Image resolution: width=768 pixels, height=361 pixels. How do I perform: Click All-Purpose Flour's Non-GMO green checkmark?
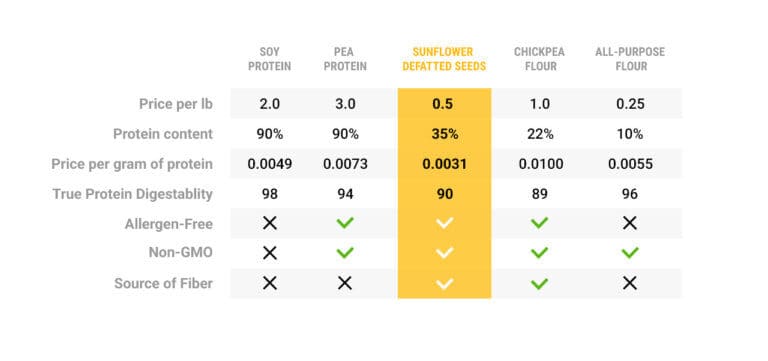[630, 253]
